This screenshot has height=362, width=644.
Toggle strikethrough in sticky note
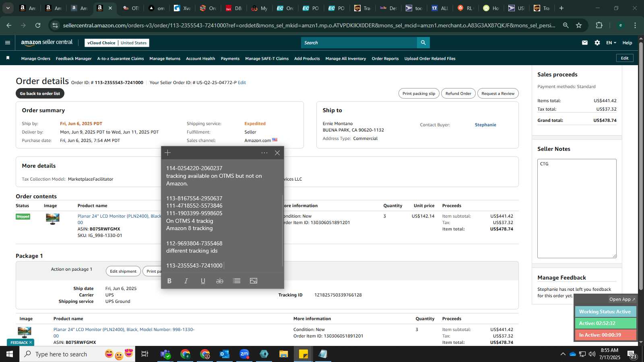tap(220, 281)
